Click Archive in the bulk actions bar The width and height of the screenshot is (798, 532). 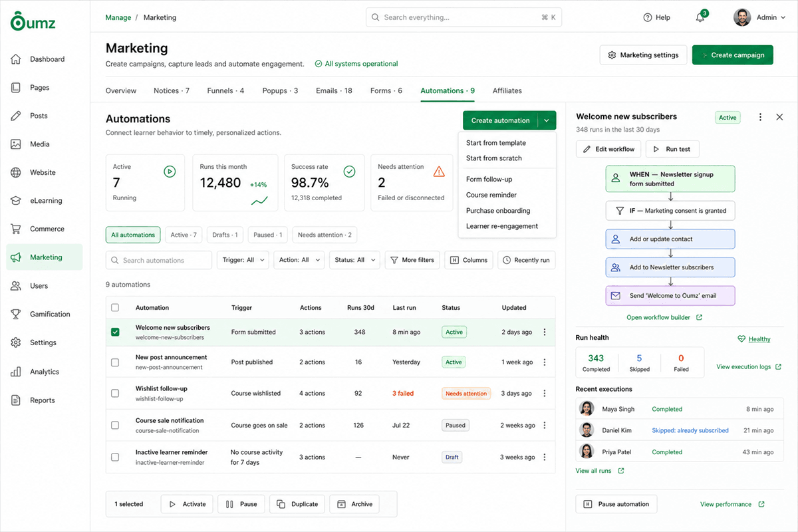(355, 504)
